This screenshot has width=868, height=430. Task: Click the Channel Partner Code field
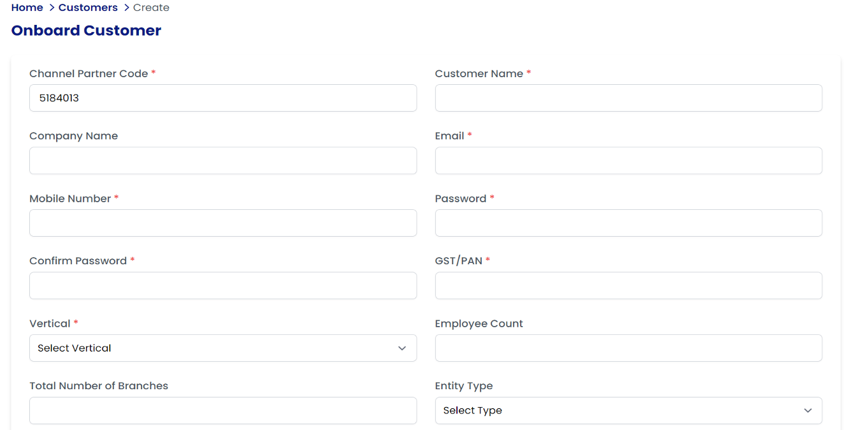click(223, 98)
